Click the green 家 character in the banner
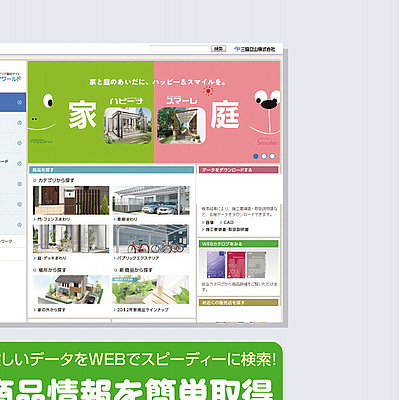This screenshot has width=400, height=400. coord(82,115)
